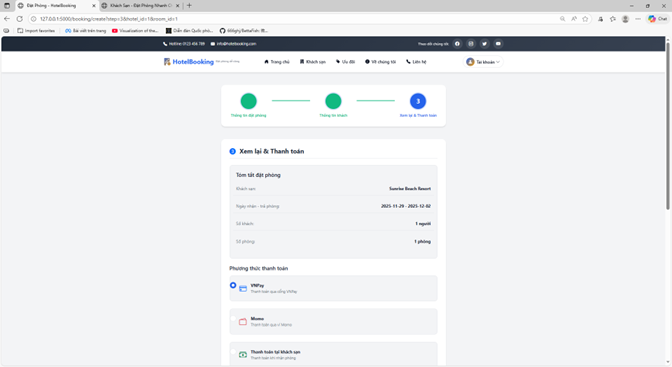
Task: Open the Instagram social icon
Action: 471,44
